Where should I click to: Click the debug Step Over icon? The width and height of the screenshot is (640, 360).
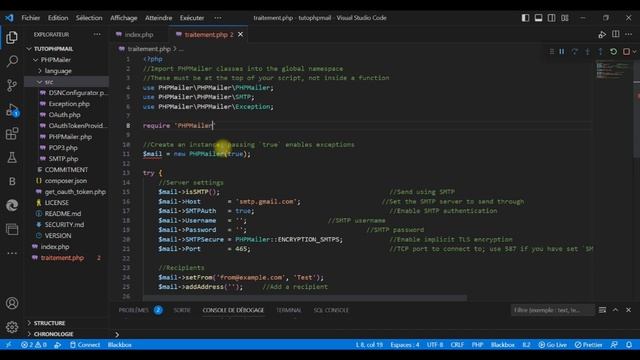point(575,52)
